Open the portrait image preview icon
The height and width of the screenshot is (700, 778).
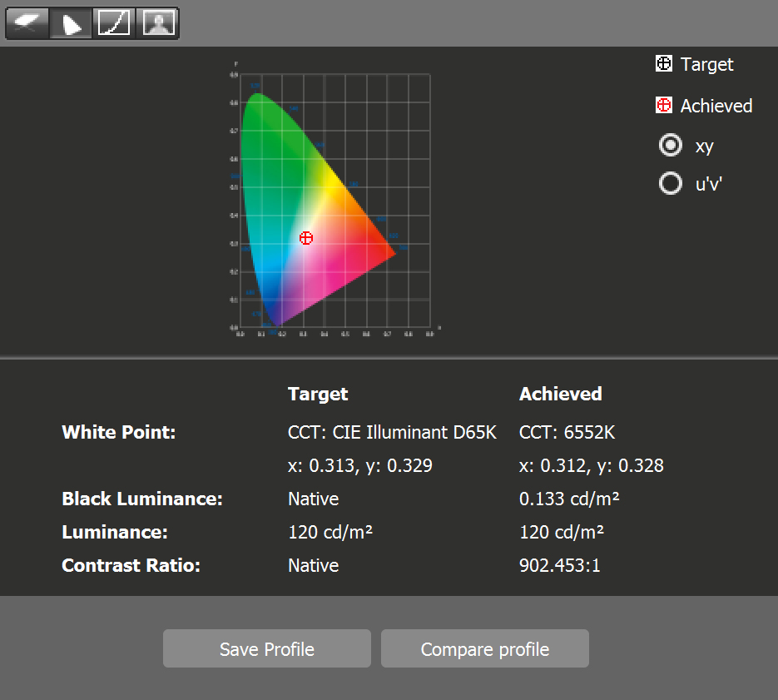(x=157, y=23)
